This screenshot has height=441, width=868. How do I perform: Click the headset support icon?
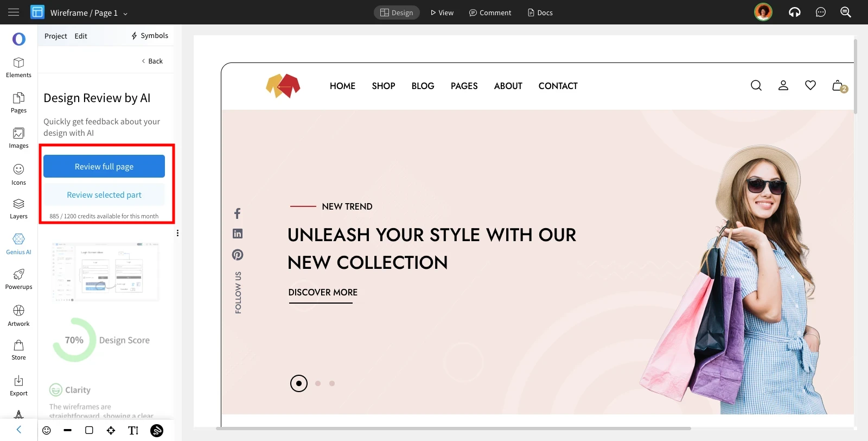(794, 12)
